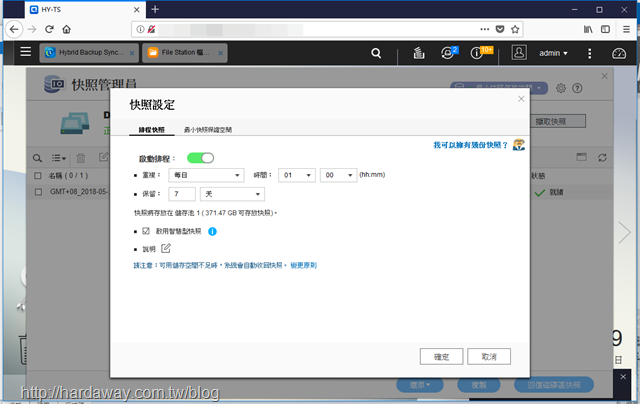Toggle the 啟動排程 switch

point(200,158)
